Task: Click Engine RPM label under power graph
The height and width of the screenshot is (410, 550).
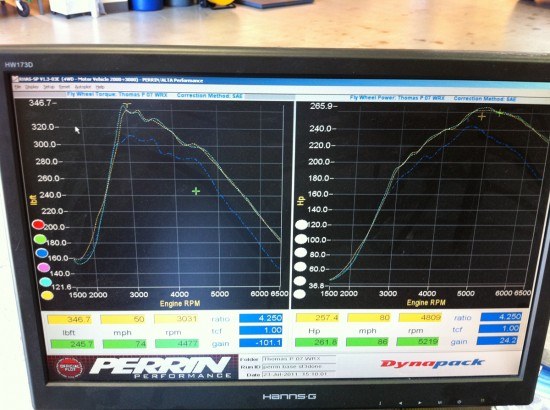Action: point(426,302)
